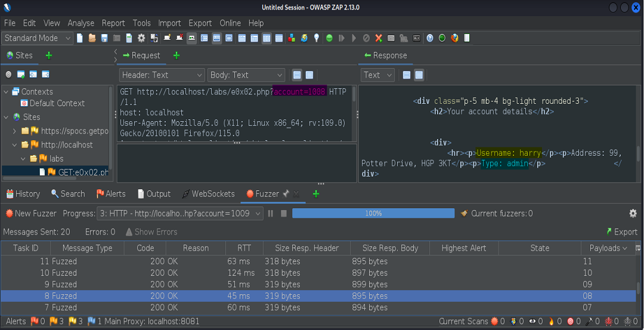The image size is (644, 330).
Task: Click the Manage Add-ons colored blocks icon
Action: pyautogui.click(x=292, y=38)
